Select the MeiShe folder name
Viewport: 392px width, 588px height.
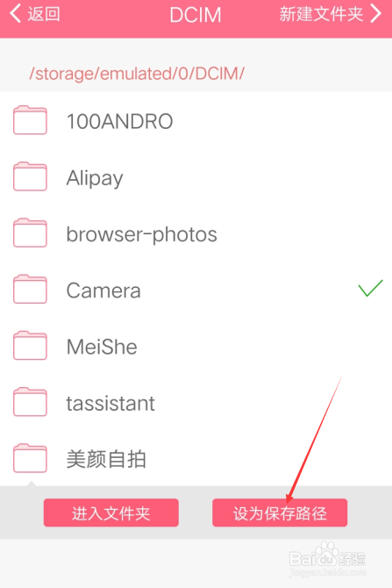(102, 347)
